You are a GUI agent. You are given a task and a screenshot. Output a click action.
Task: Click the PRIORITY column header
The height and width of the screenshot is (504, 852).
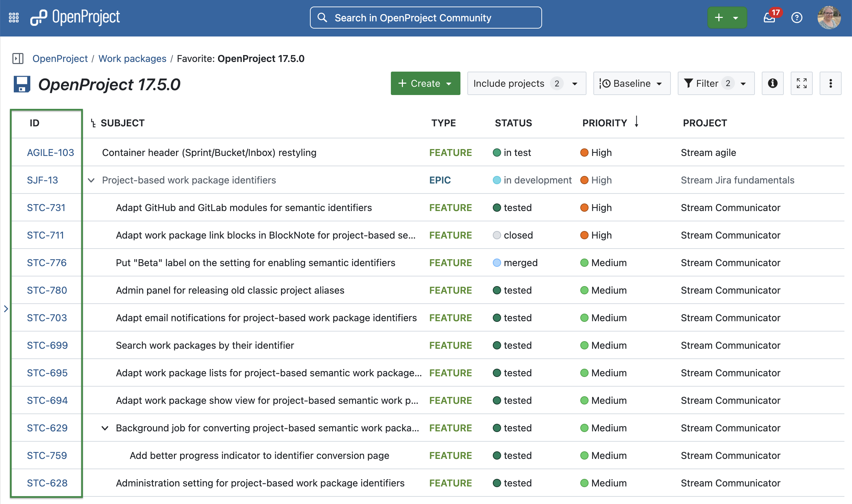605,123
